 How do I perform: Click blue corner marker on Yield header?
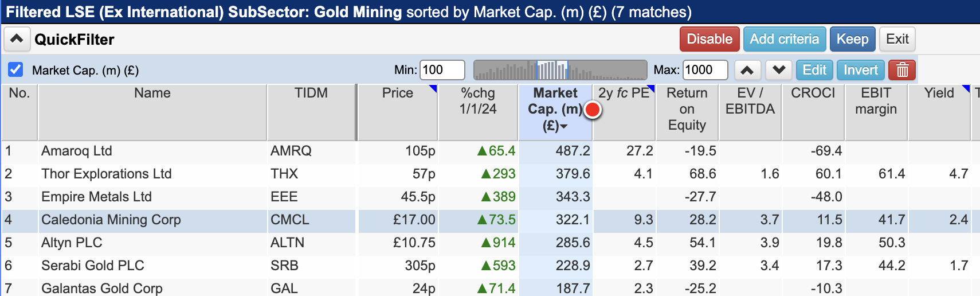tap(966, 88)
